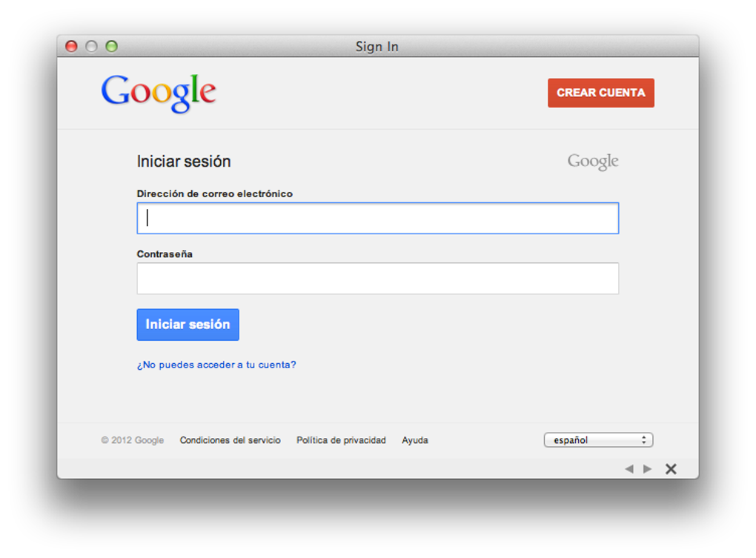Close the Sign In window with the red button

(72, 47)
